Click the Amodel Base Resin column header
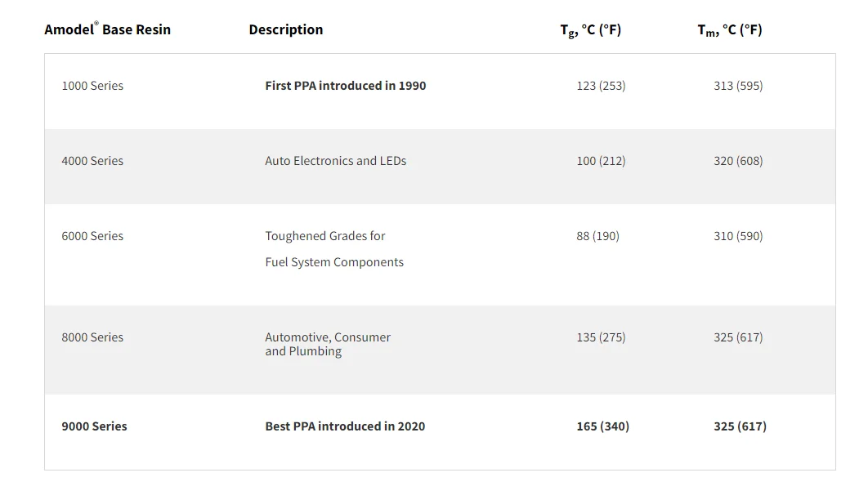The height and width of the screenshot is (495, 868). click(x=107, y=29)
